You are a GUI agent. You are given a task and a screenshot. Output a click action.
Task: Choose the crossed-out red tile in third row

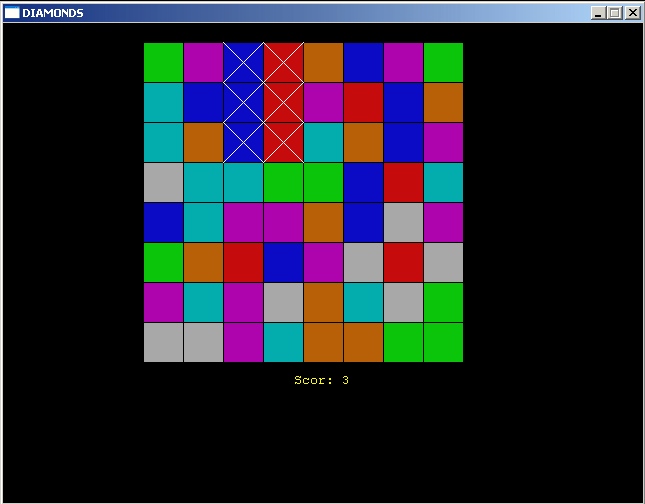click(x=283, y=142)
